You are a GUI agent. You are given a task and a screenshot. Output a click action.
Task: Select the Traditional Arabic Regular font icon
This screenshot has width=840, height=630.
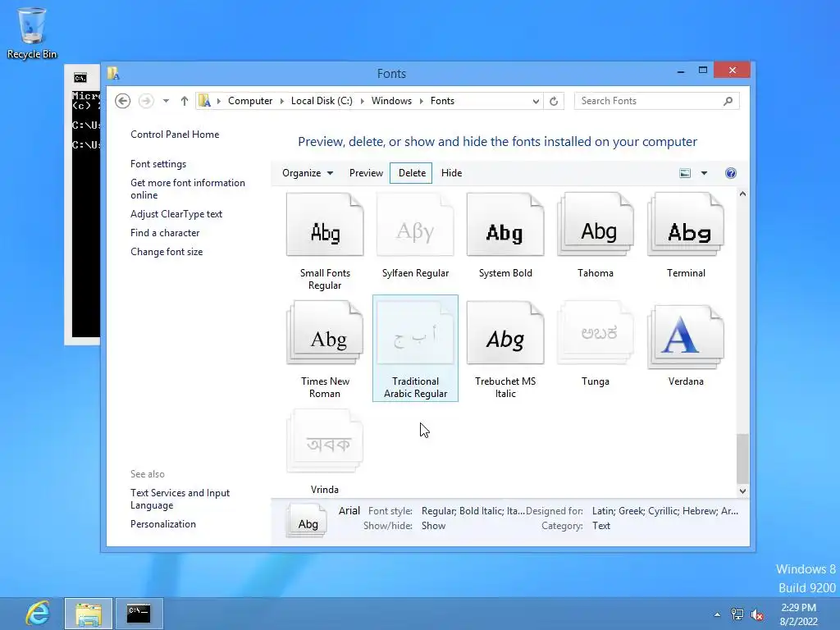pos(415,333)
